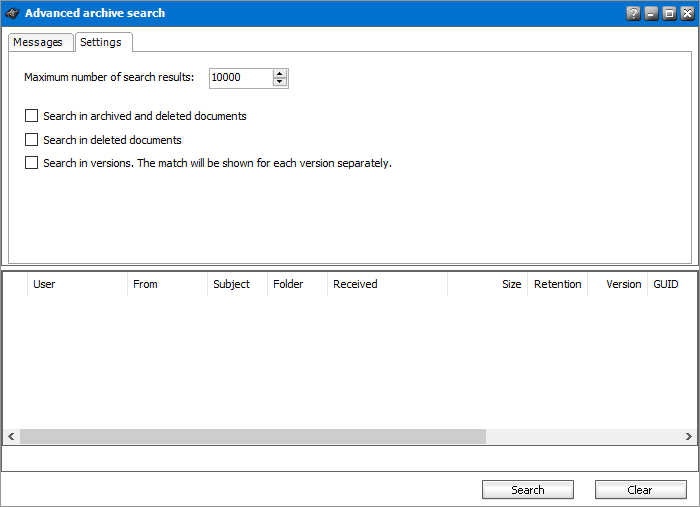This screenshot has width=700, height=507.
Task: Click the maximum search results input field
Action: pos(240,78)
